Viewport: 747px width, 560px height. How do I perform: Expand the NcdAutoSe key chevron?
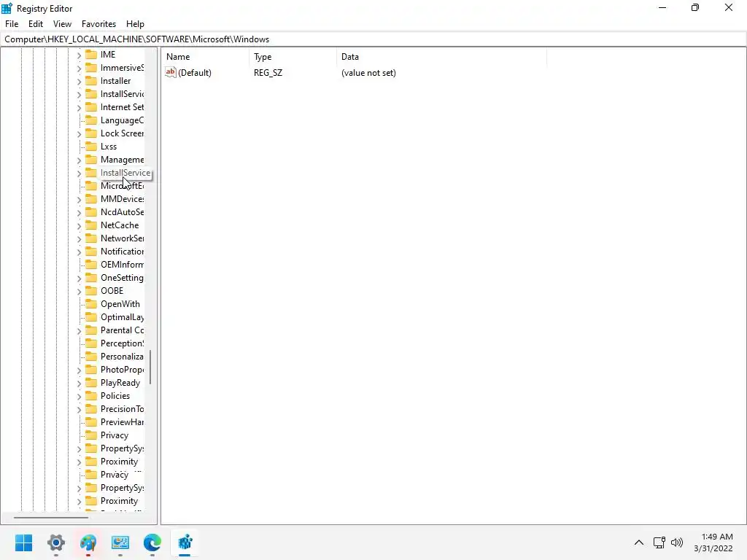79,213
